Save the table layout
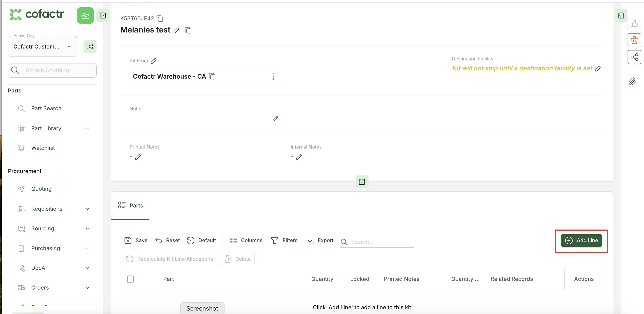 [x=136, y=241]
